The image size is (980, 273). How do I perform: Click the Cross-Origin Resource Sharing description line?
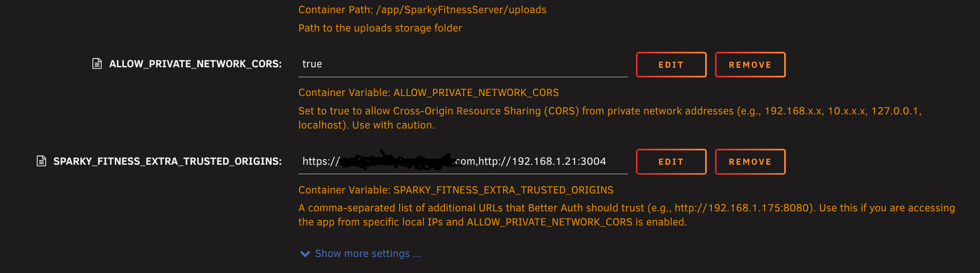click(610, 111)
